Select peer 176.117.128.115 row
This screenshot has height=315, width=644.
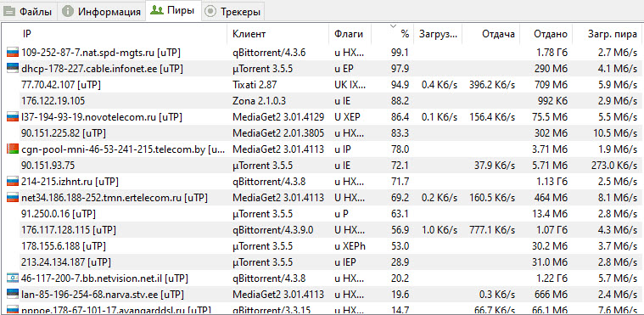point(322,230)
